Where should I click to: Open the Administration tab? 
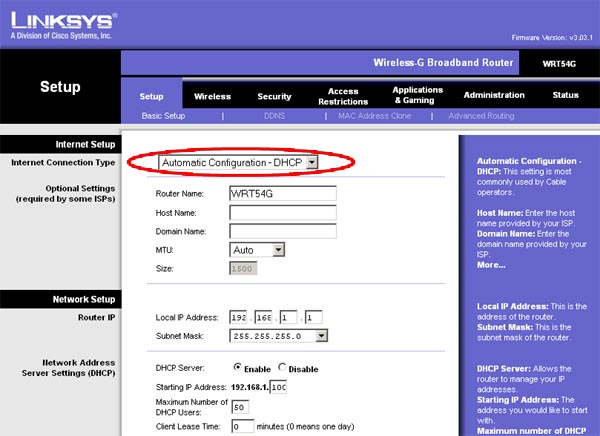point(494,96)
